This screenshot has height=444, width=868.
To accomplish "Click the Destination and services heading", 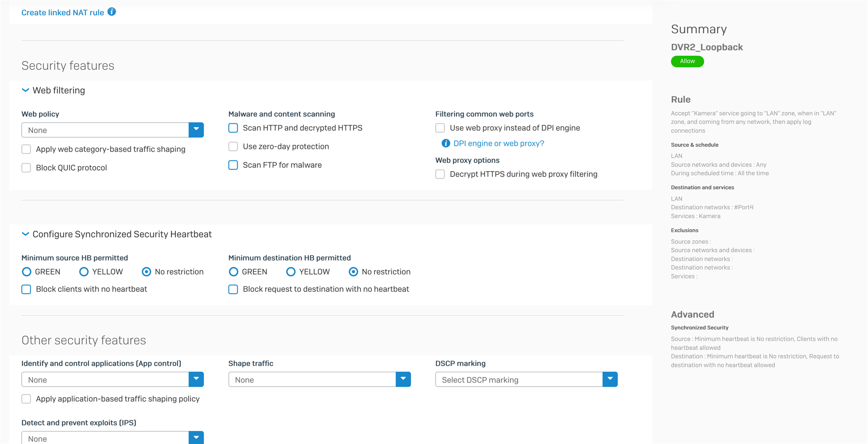I will 702,187.
